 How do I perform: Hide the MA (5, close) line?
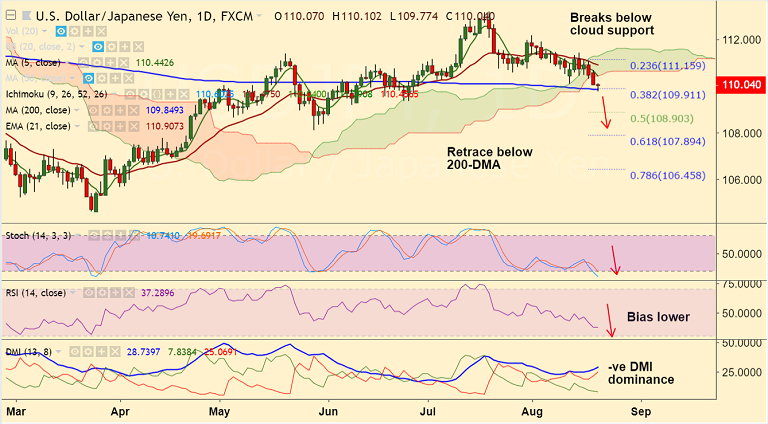pyautogui.click(x=83, y=63)
